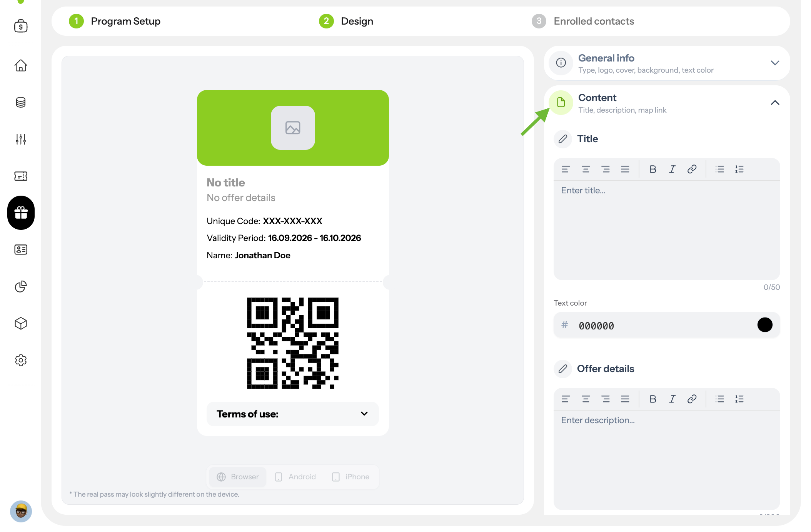Screen dimensions: 811x532
Task: Open the database stack icon in sidebar
Action: pyautogui.click(x=21, y=102)
